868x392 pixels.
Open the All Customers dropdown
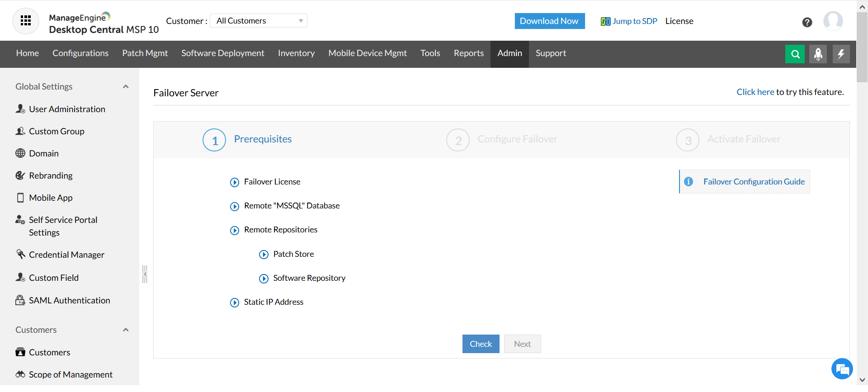259,21
